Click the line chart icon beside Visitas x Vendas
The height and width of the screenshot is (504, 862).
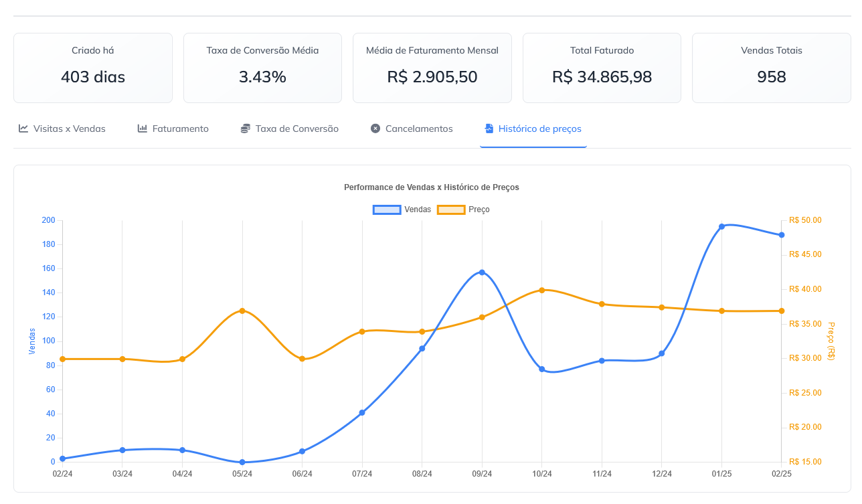[x=23, y=129]
